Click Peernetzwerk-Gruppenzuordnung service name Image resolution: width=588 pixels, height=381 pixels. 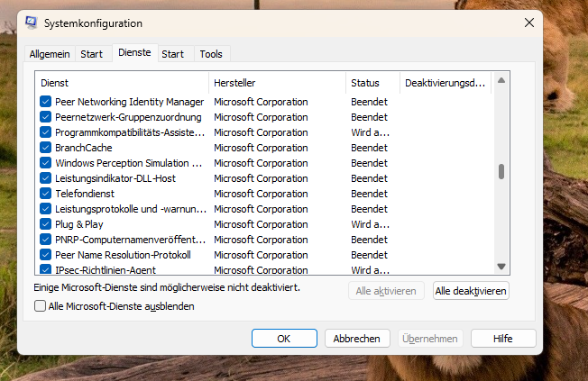pos(128,117)
